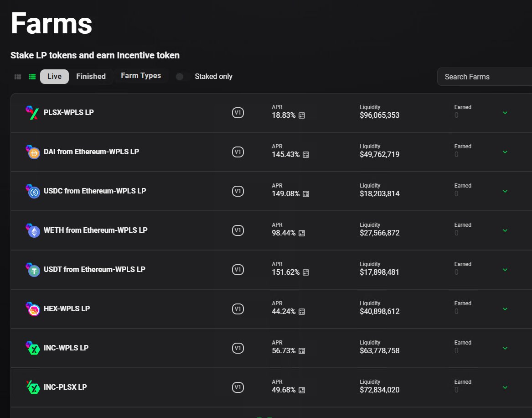532x418 pixels.
Task: Open APR calculator for INC-PLSX LP
Action: (302, 390)
